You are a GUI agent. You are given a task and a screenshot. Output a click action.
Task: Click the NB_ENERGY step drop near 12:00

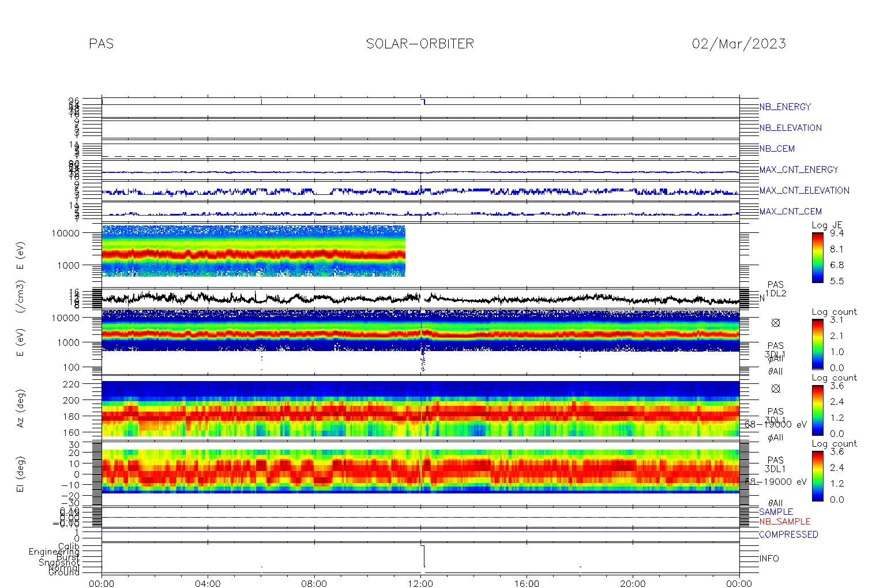[424, 102]
